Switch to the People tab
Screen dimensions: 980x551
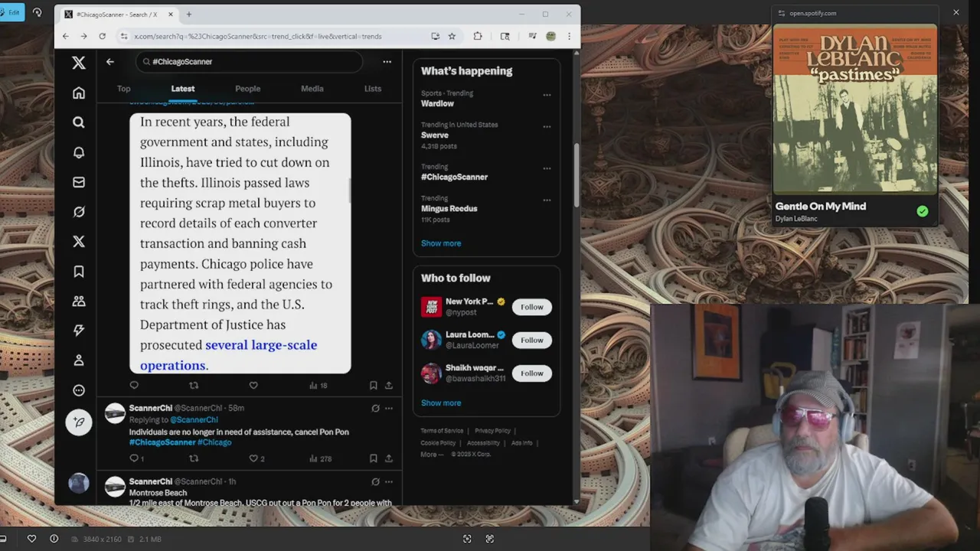point(248,89)
